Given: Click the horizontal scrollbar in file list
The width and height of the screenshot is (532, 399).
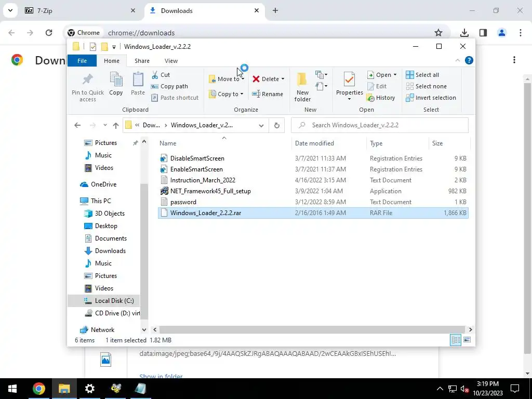Looking at the screenshot, I should [312, 329].
